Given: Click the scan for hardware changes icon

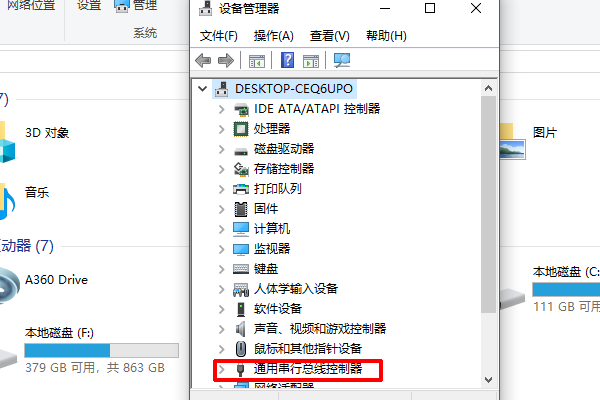Looking at the screenshot, I should 342,60.
